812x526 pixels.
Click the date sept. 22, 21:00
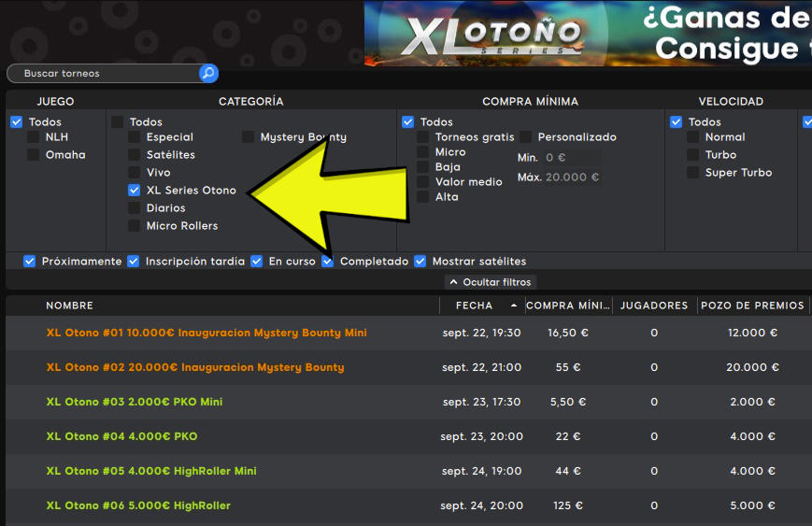click(x=481, y=367)
